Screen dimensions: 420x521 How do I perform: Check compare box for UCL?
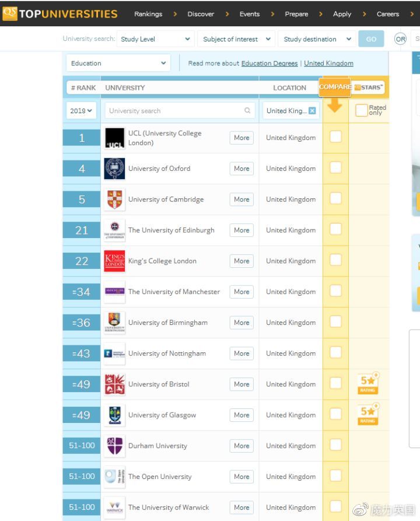click(335, 137)
